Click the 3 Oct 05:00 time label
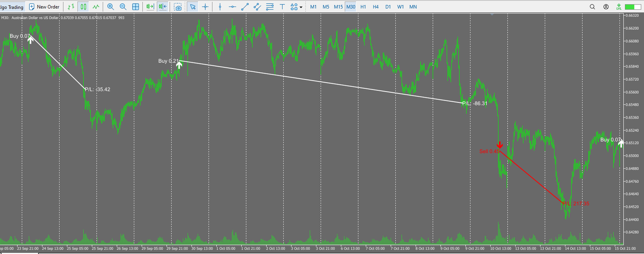The image size is (644, 254). (300, 248)
